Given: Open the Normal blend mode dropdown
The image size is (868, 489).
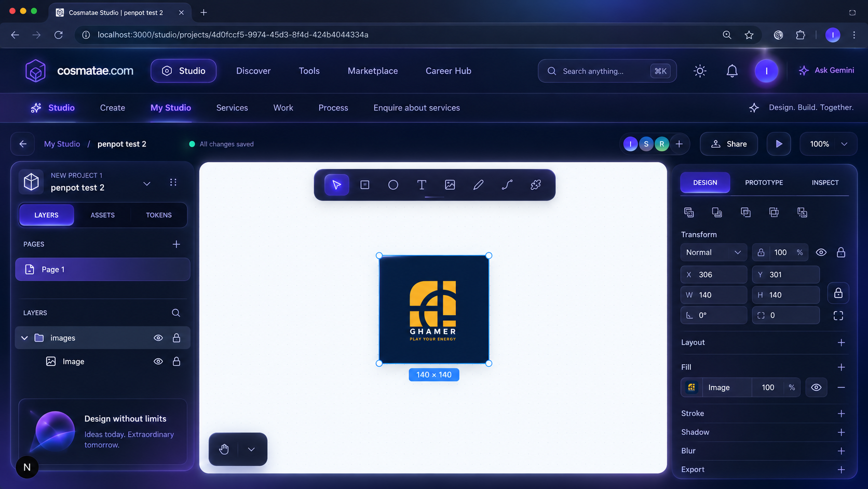Looking at the screenshot, I should point(713,252).
